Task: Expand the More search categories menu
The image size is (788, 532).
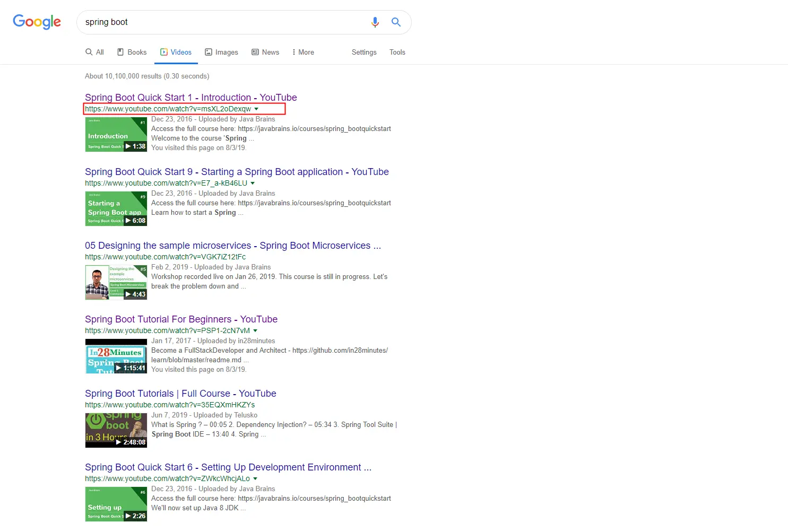Action: pos(303,52)
